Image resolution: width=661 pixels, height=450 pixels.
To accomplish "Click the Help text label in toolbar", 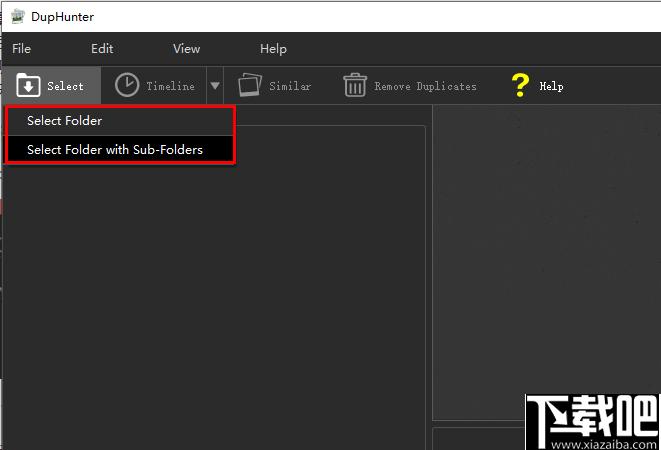I will point(551,86).
